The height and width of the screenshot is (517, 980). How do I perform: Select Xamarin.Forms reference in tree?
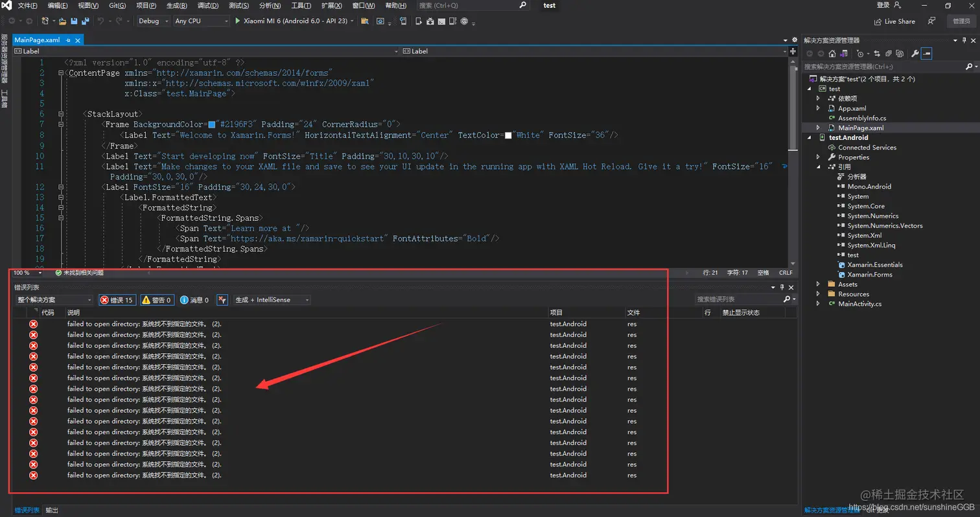[870, 275]
